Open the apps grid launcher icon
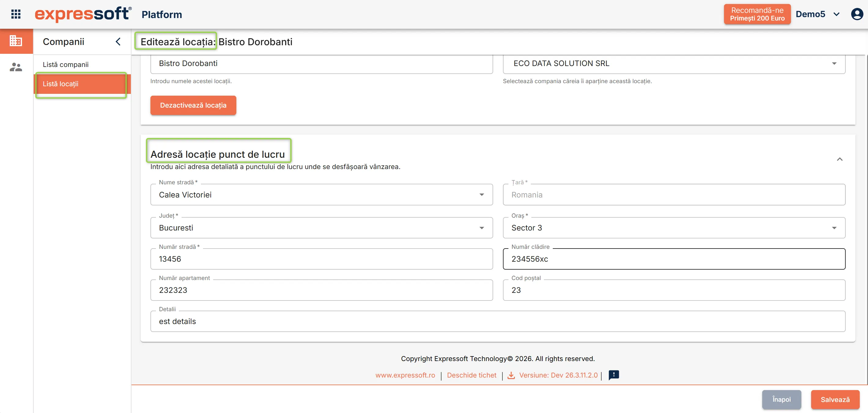 (16, 14)
